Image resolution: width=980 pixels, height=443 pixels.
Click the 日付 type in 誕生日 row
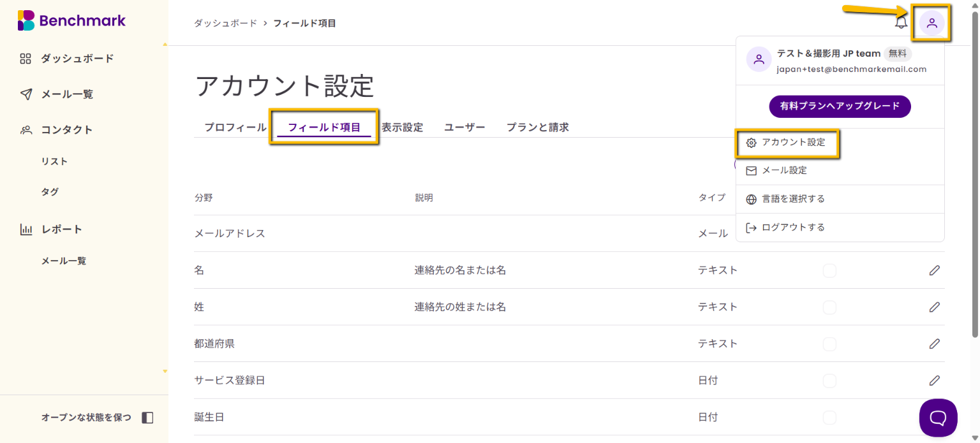[708, 418]
